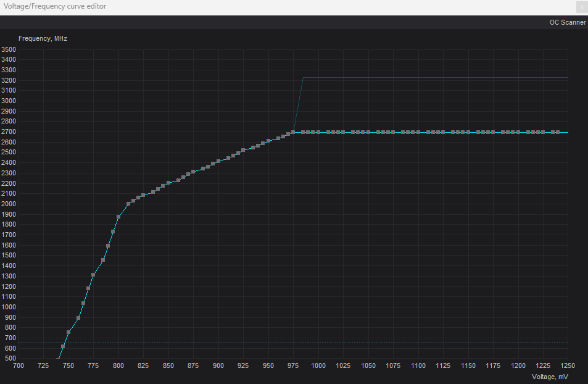
Task: Select curve point at 785 mV, about 1460 MHz
Action: (x=103, y=260)
